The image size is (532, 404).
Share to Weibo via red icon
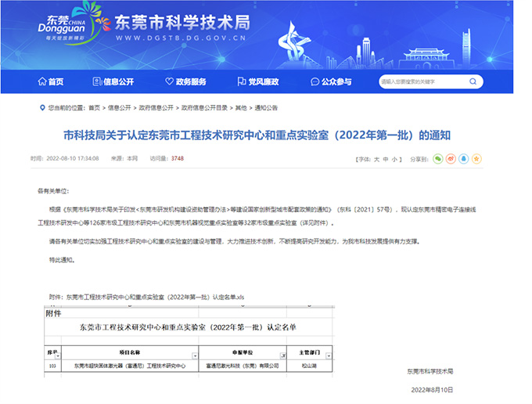pyautogui.click(x=451, y=158)
